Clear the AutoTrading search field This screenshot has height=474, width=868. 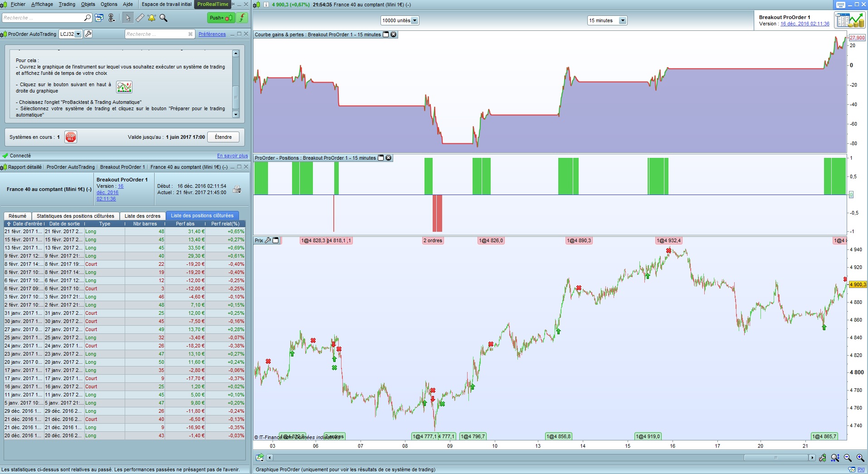click(x=190, y=34)
